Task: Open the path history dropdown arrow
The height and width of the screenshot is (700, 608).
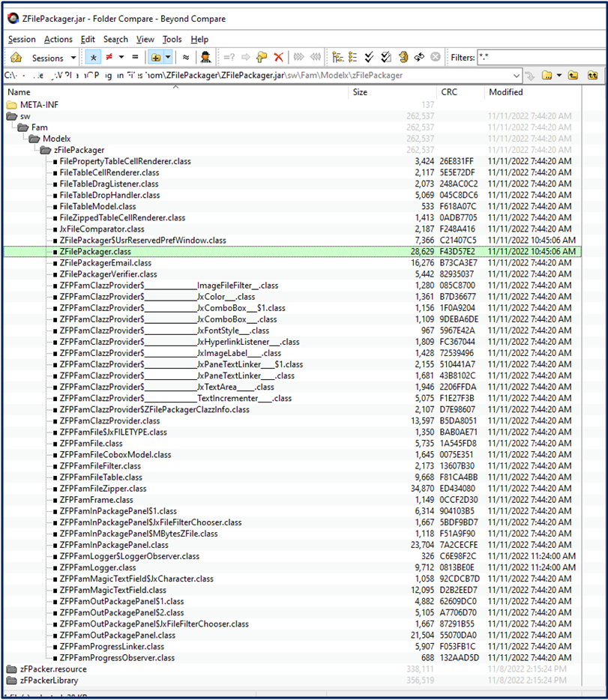Action: pos(517,76)
